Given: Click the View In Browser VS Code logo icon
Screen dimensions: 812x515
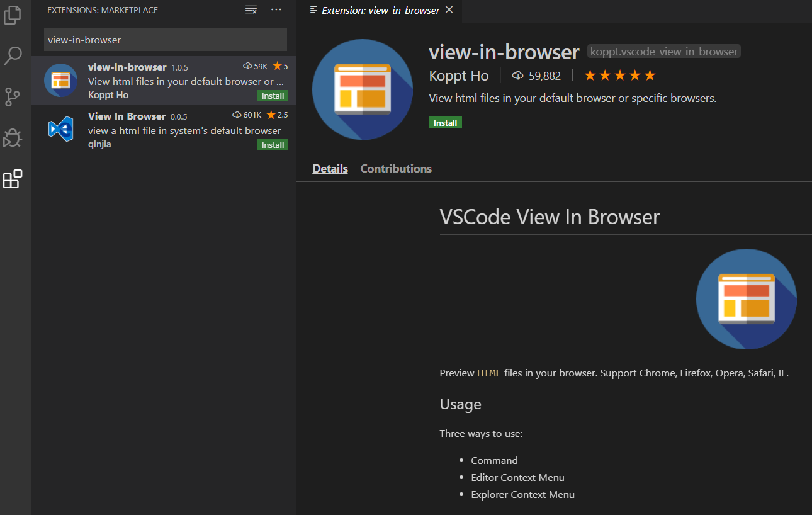Looking at the screenshot, I should point(61,129).
